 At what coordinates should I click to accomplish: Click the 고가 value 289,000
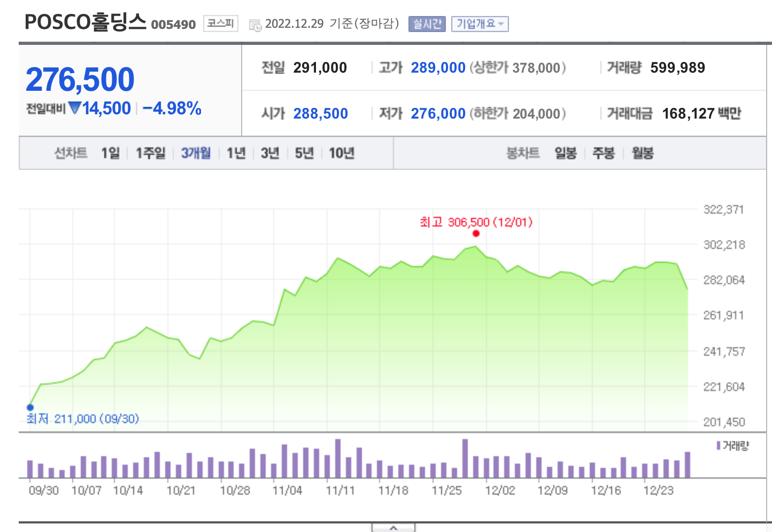click(438, 68)
